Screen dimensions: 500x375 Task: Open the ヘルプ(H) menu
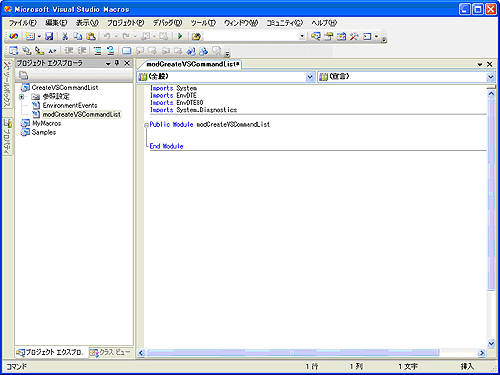point(324,23)
